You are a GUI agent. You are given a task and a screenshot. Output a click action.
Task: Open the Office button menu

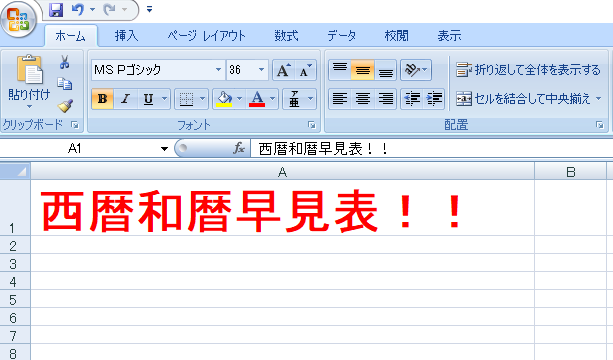click(18, 19)
